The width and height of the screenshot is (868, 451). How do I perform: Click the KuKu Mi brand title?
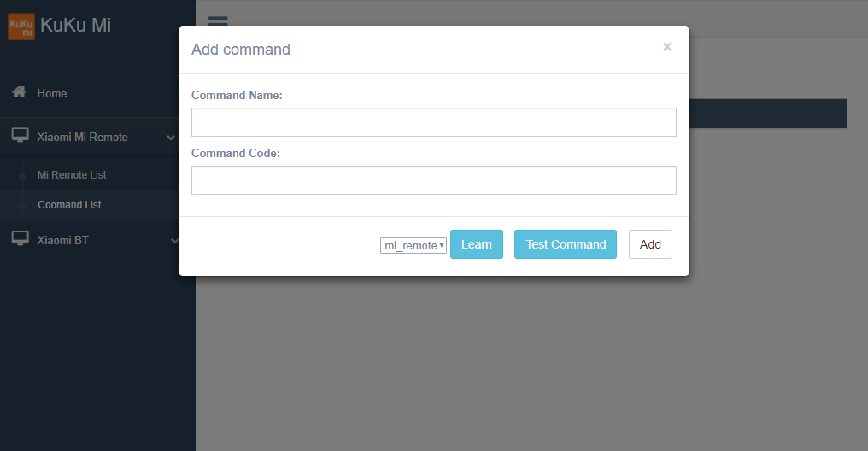[x=75, y=26]
